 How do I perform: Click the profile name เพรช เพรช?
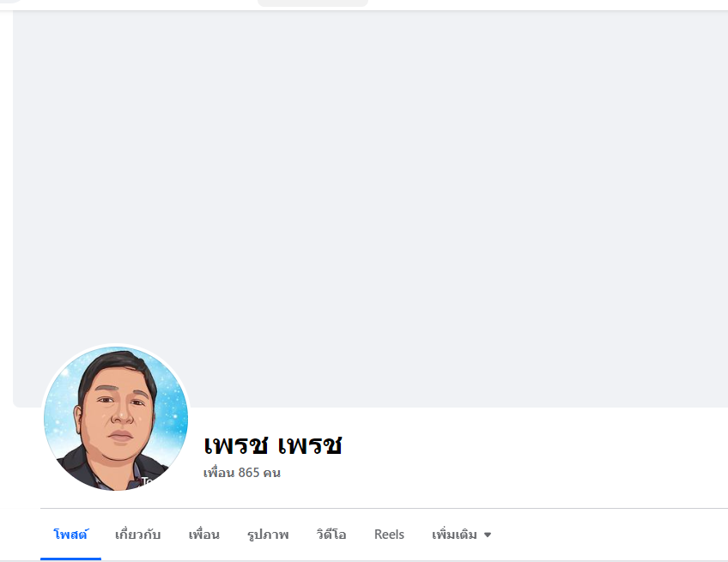pyautogui.click(x=273, y=444)
